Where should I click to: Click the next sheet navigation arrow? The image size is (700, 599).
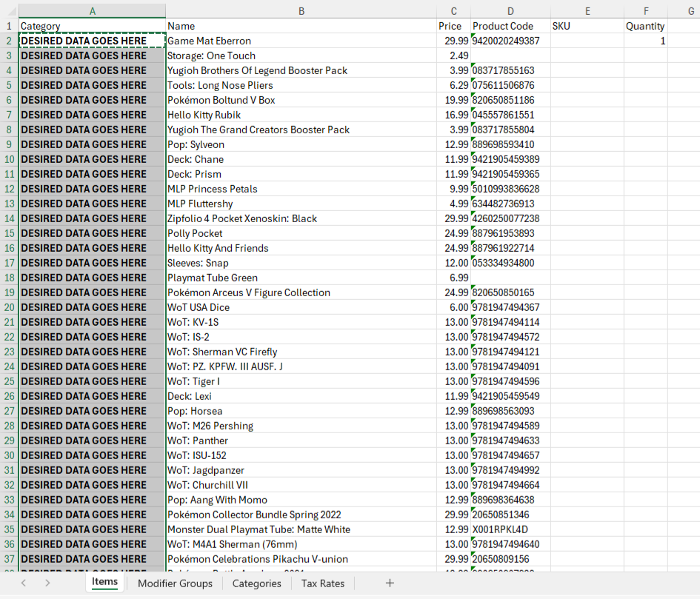click(47, 583)
